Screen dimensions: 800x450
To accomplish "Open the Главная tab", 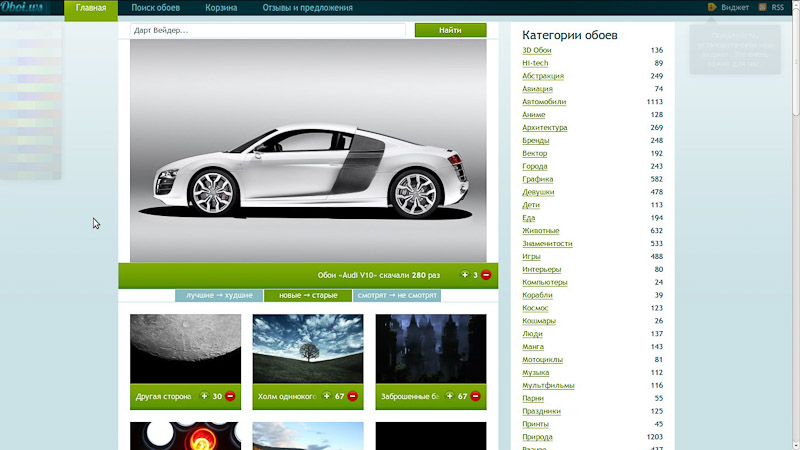I will click(91, 8).
